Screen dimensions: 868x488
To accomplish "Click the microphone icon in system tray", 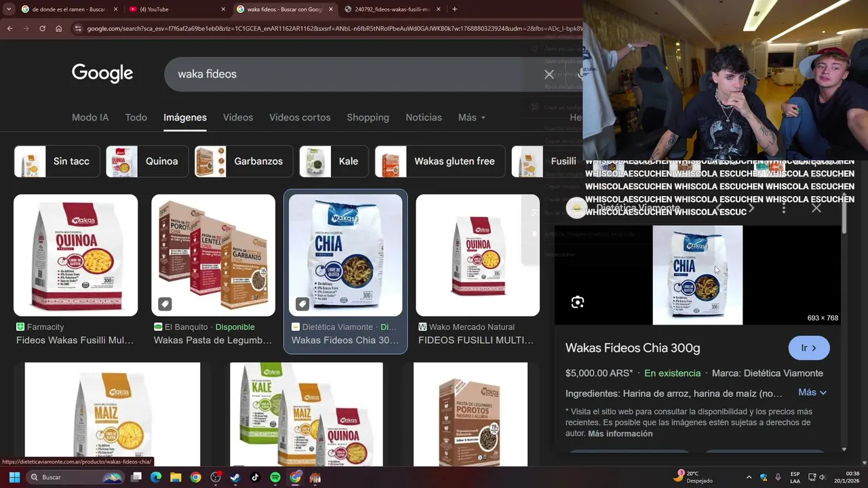I will 778,477.
